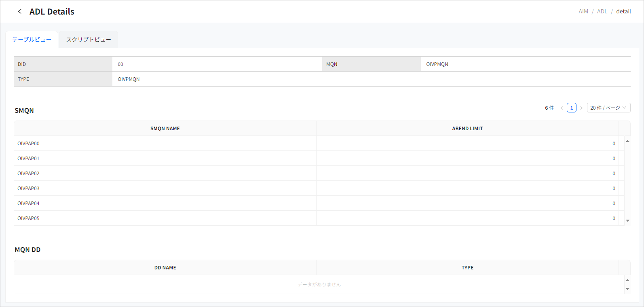
Task: Go to next page in SMQN pagination
Action: tap(581, 108)
